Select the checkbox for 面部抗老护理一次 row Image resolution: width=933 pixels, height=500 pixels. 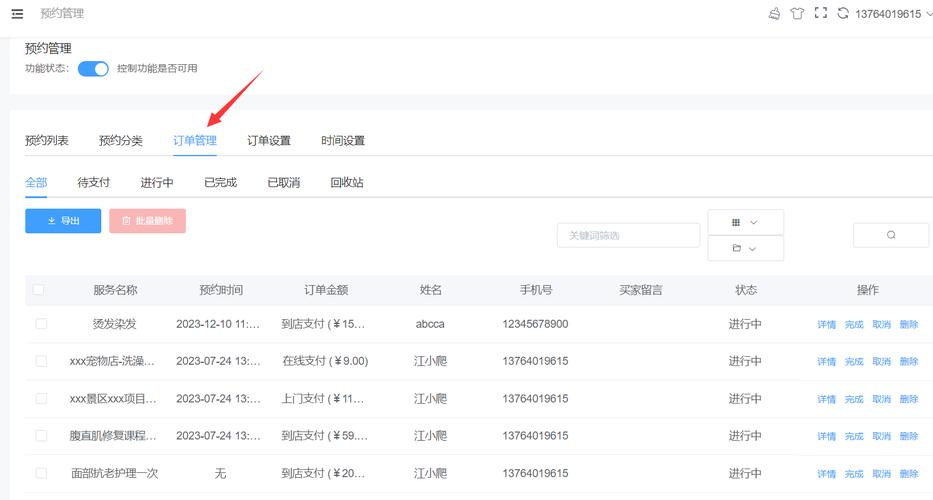point(41,473)
